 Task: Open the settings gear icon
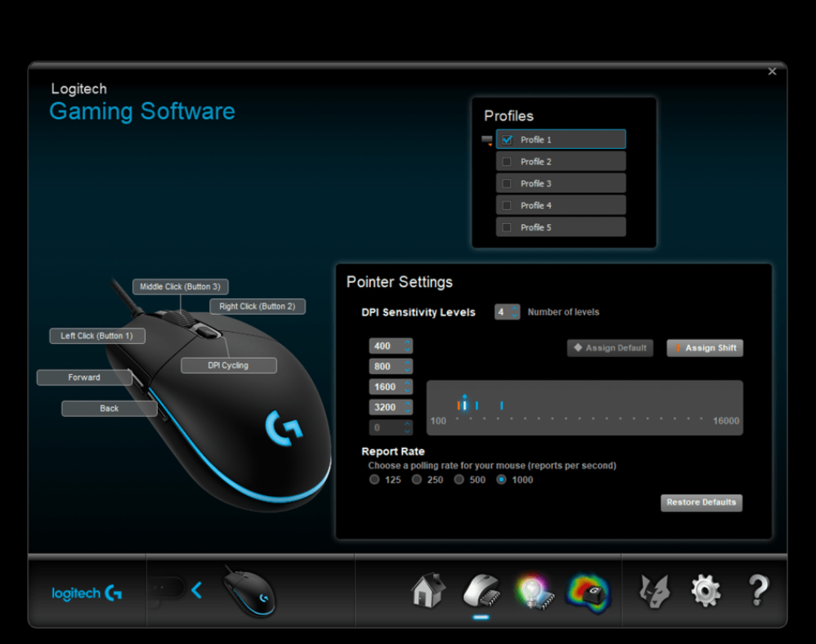click(706, 591)
